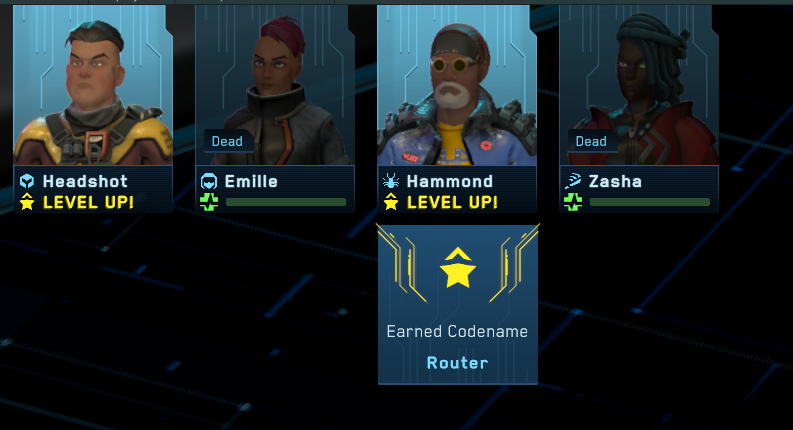This screenshot has height=430, width=793.
Task: Click Zasha's health bar
Action: point(650,202)
